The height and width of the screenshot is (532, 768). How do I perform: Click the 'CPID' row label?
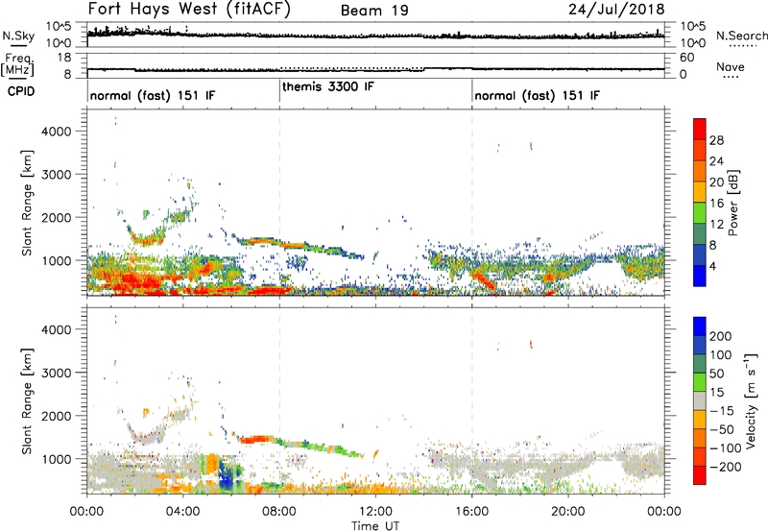21,91
